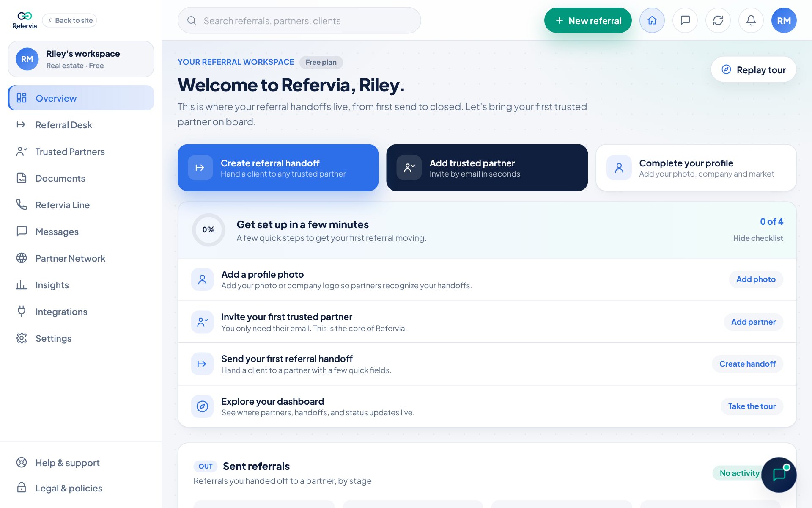The image size is (812, 508).
Task: Hide the setup checklist
Action: pos(758,238)
